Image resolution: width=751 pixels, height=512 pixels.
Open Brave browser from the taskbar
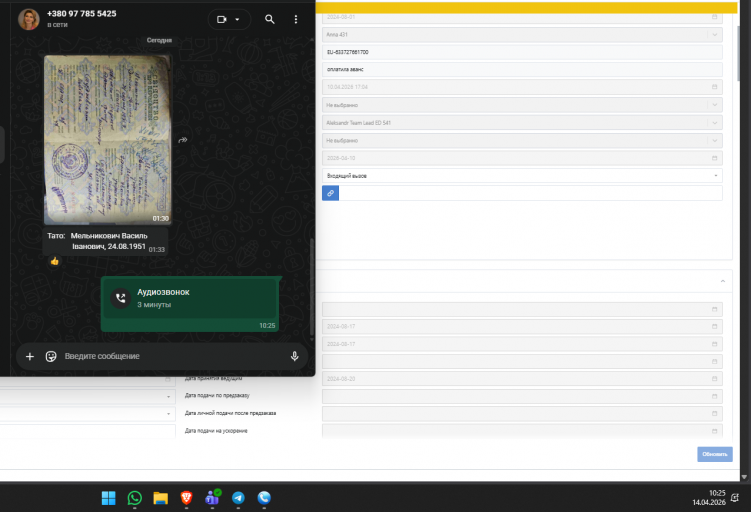(x=186, y=498)
